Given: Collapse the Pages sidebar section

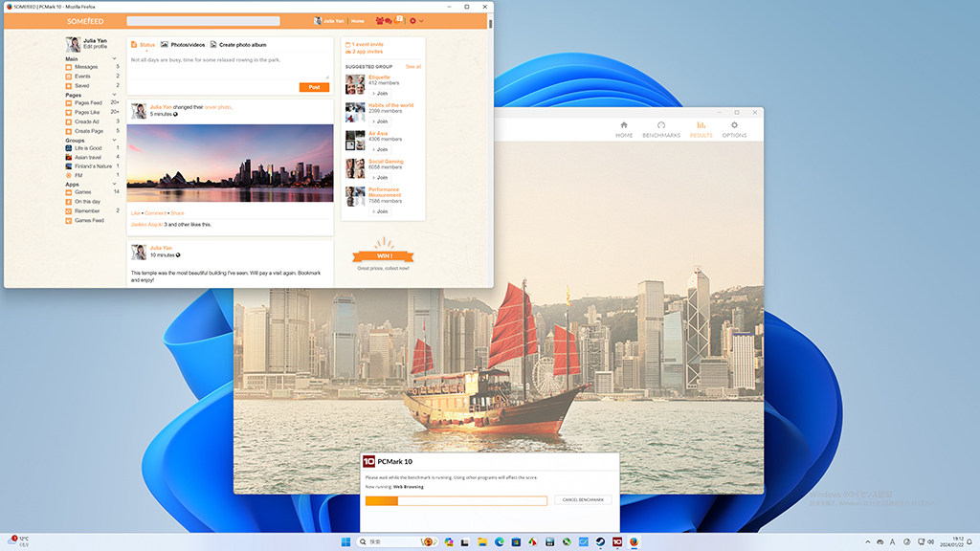Looking at the screenshot, I should click(115, 95).
